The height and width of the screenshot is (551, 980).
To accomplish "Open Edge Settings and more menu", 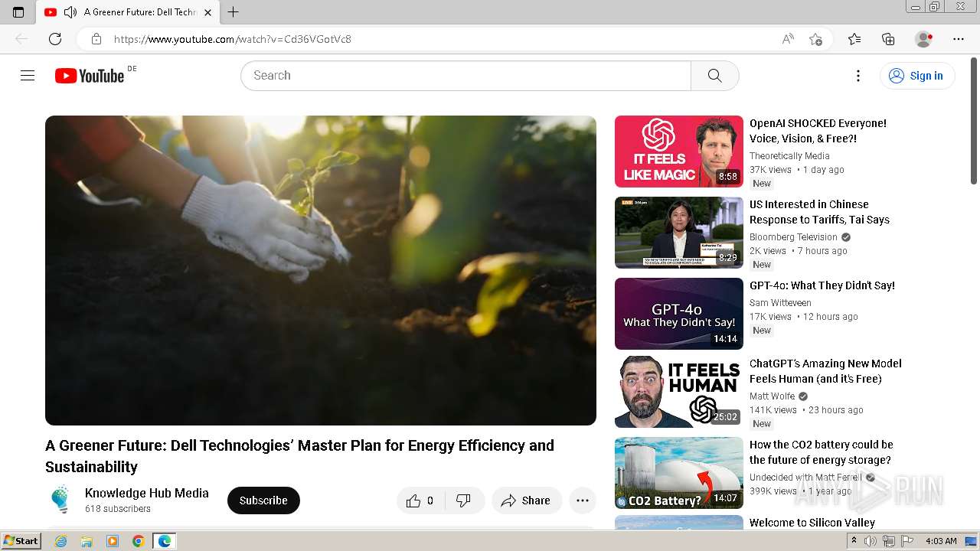I will (x=959, y=39).
